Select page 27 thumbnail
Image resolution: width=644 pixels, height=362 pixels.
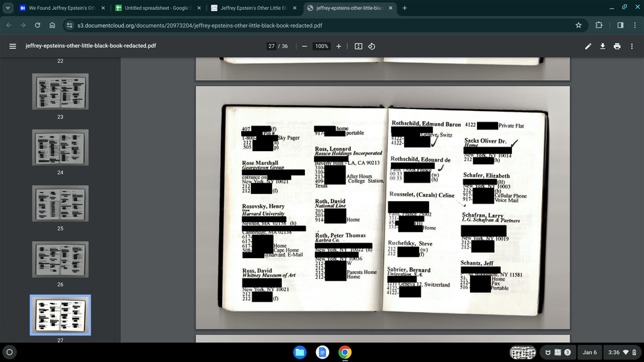(x=60, y=315)
